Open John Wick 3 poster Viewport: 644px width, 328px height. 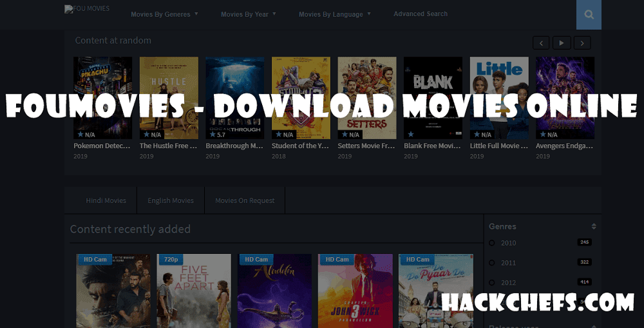click(355, 291)
